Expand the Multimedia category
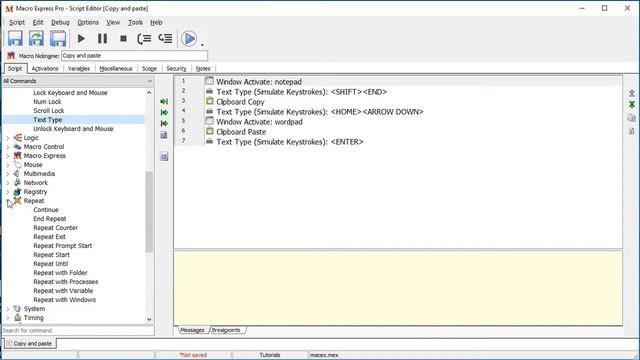640x360 pixels. coord(8,174)
